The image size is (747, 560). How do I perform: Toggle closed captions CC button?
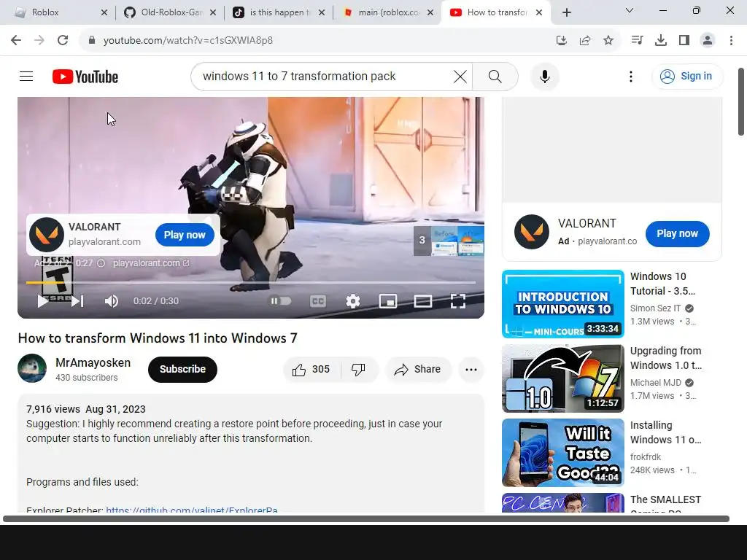(318, 301)
